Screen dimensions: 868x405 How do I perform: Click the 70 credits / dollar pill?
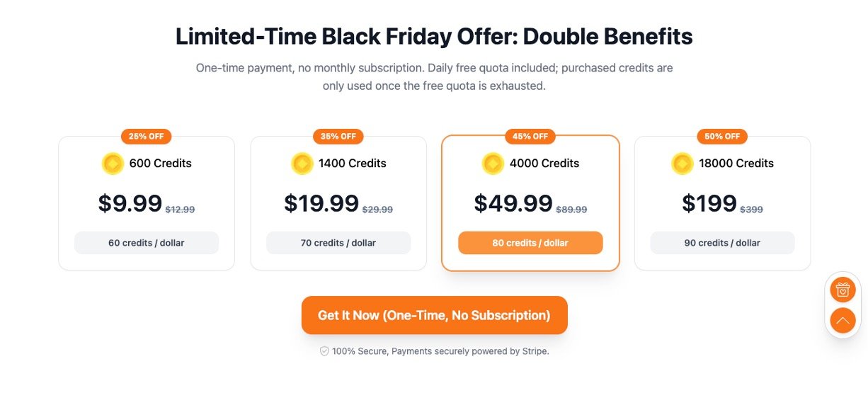tap(338, 243)
